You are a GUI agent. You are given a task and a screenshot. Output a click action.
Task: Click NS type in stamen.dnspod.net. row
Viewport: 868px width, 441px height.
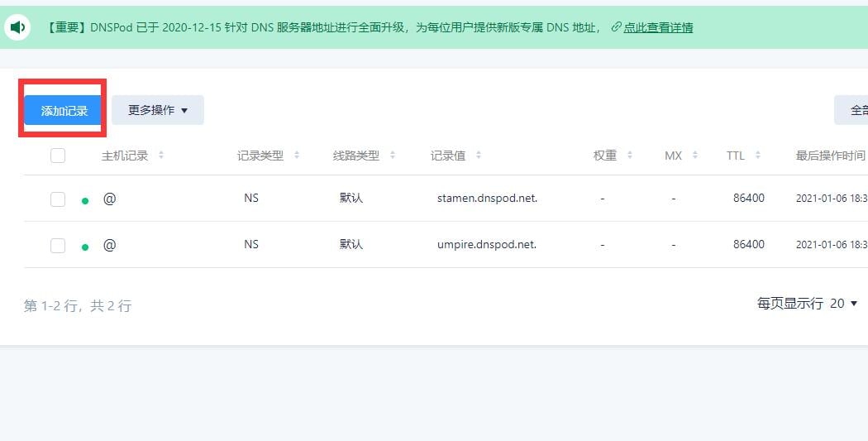pos(251,198)
